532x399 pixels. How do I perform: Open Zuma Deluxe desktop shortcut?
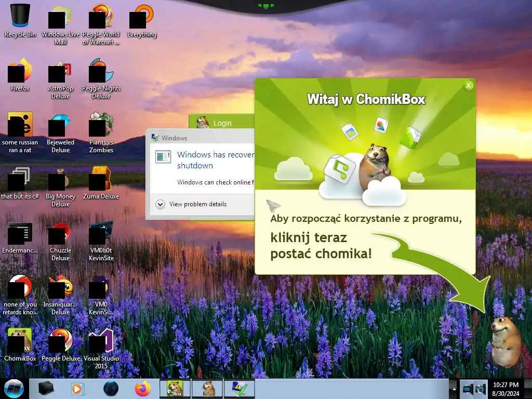click(x=101, y=182)
